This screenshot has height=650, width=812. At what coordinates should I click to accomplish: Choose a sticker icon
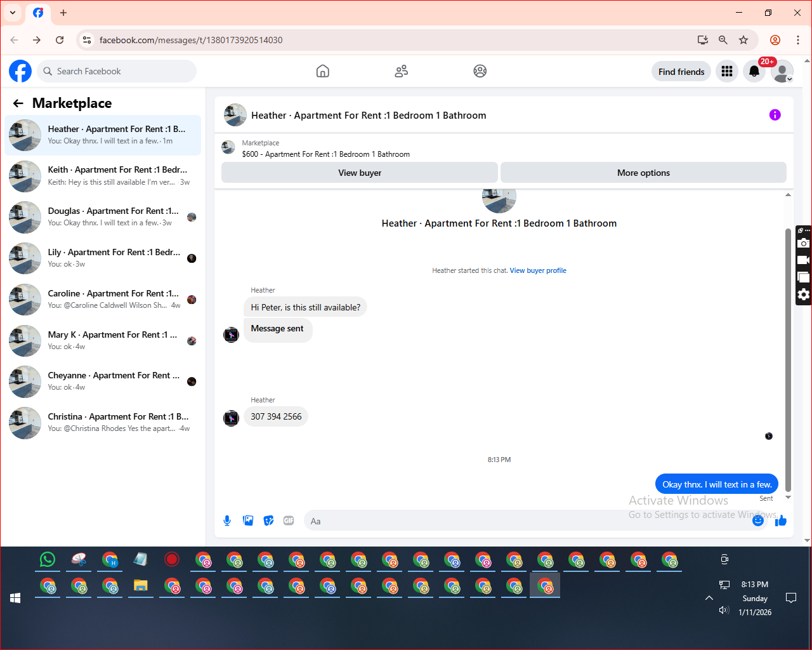269,521
